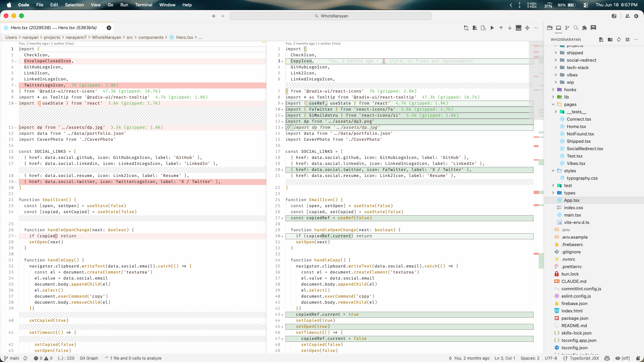Collapse all folders in explorer
Viewport: 644px width, 362px height.
[627, 40]
